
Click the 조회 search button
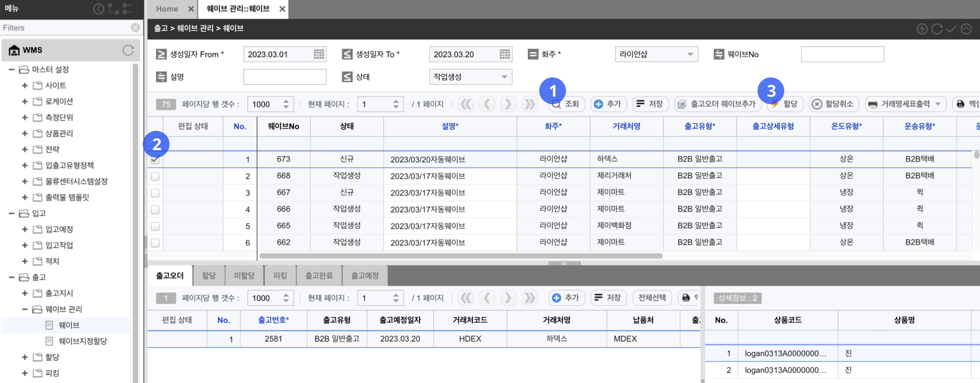tap(566, 104)
